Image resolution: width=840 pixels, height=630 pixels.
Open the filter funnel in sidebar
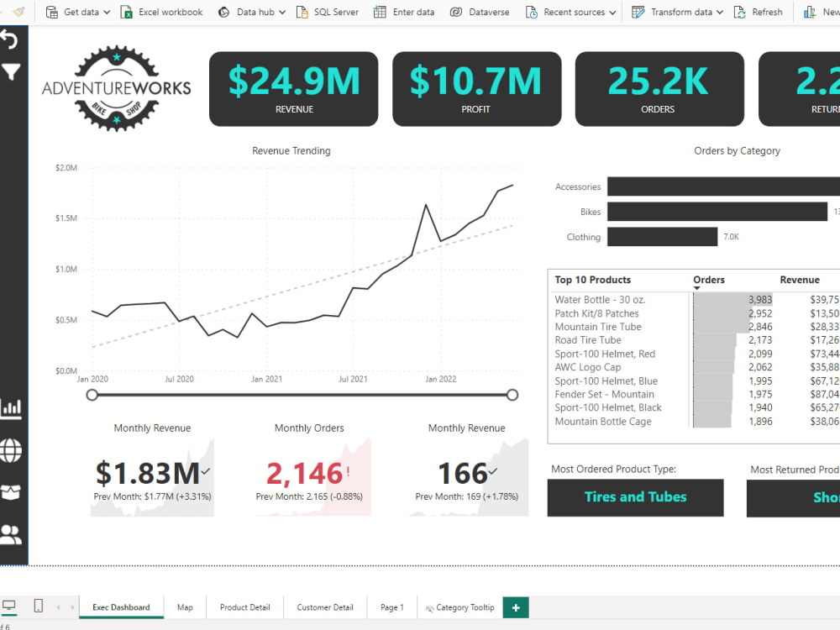pyautogui.click(x=11, y=71)
